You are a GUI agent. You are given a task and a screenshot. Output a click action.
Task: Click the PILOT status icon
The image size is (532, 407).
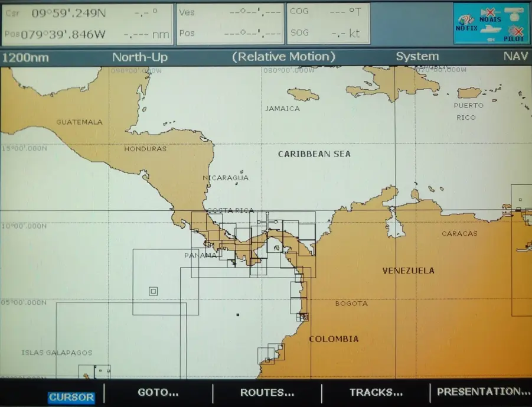[x=517, y=33]
